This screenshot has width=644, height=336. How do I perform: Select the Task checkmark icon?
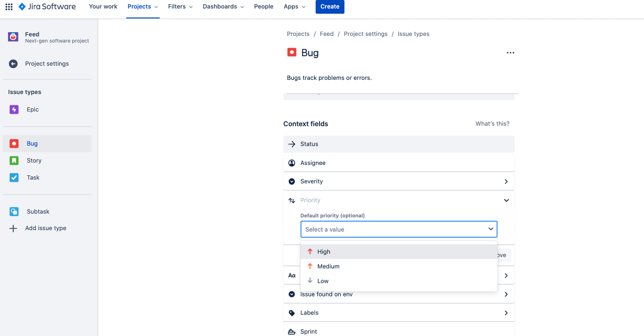click(x=14, y=178)
